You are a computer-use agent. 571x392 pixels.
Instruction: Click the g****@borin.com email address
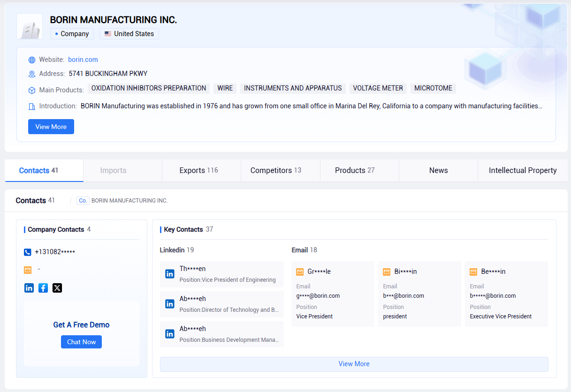[318, 296]
